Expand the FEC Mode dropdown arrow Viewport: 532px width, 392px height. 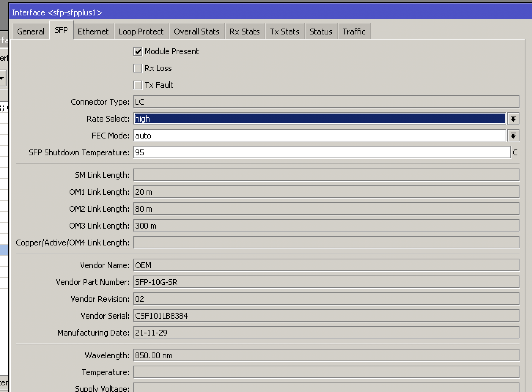[x=513, y=136]
